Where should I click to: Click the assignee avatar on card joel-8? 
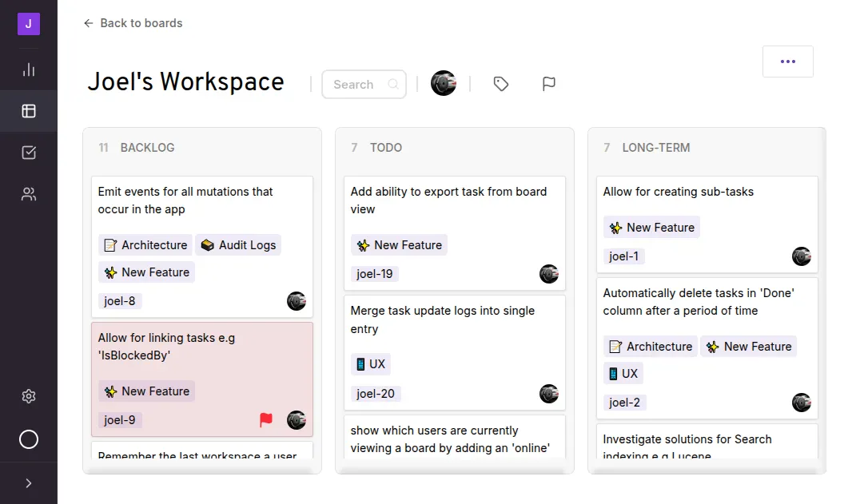point(296,301)
